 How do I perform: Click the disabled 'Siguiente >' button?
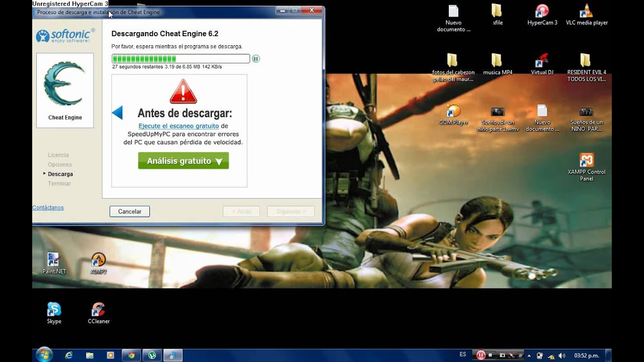click(x=291, y=212)
